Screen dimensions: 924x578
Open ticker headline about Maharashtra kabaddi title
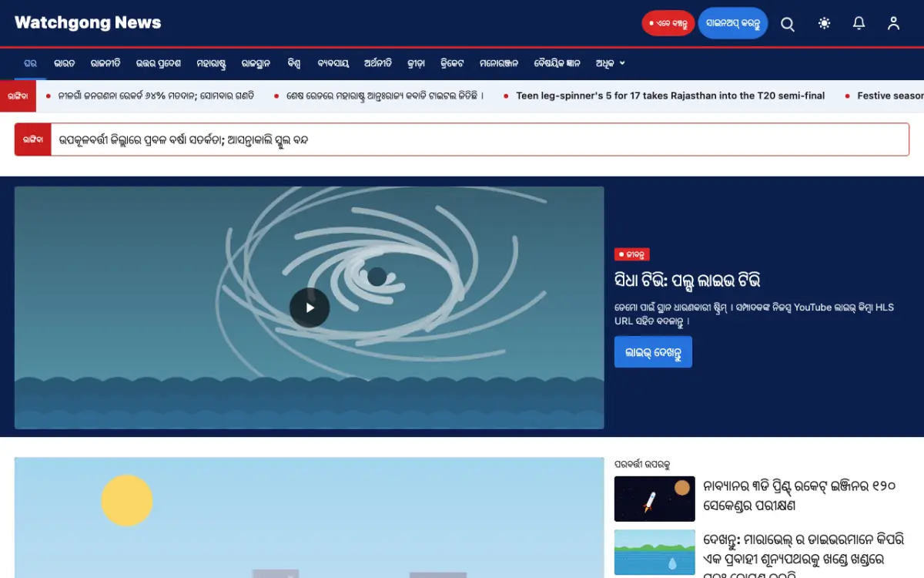click(385, 96)
